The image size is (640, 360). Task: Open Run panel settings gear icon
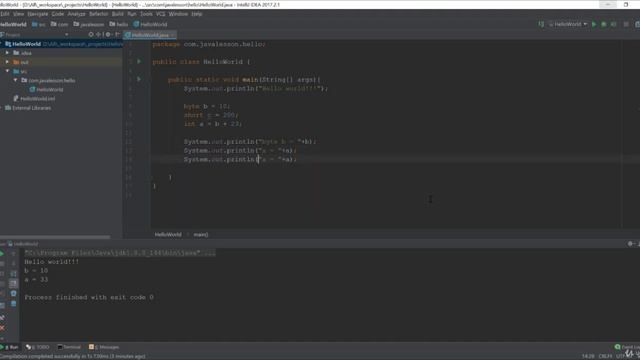click(x=630, y=244)
